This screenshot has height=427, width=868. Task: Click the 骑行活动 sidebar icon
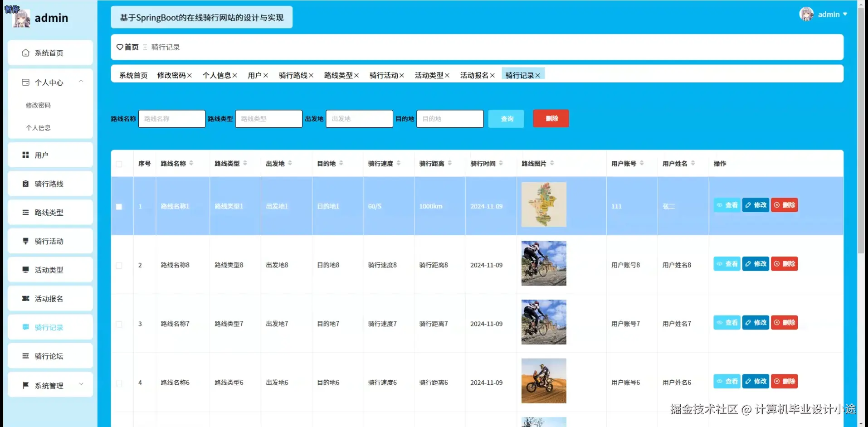pos(25,241)
